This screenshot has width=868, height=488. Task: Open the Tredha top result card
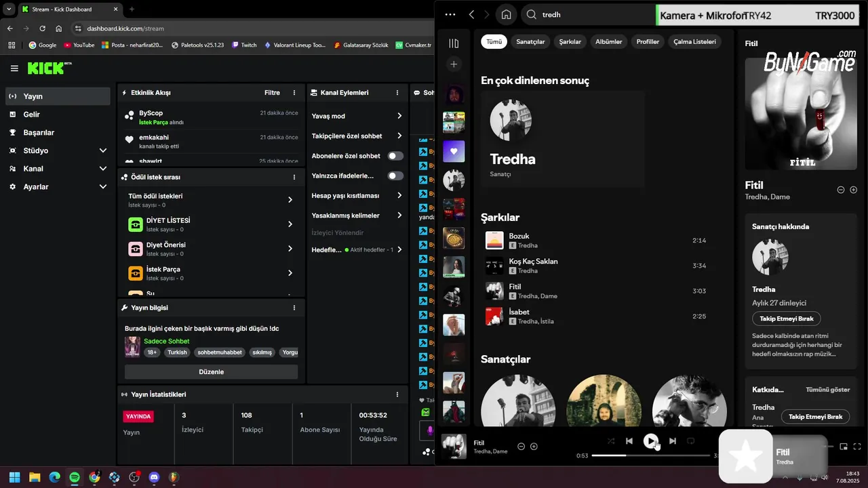click(x=562, y=139)
